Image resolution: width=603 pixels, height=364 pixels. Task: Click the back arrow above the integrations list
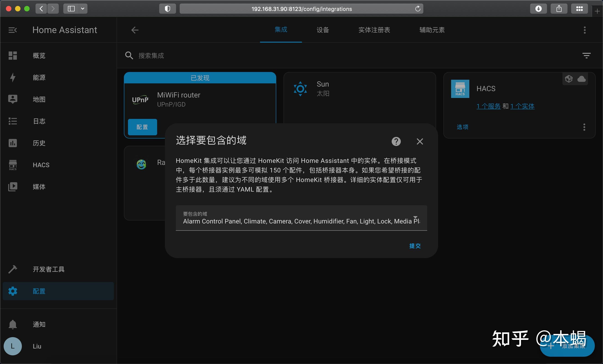[134, 30]
